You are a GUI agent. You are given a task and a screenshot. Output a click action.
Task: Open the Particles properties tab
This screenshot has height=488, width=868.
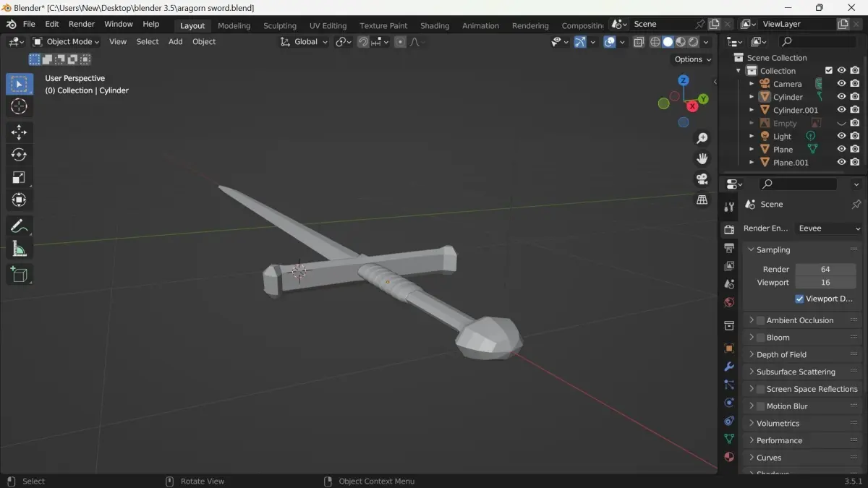(x=729, y=385)
